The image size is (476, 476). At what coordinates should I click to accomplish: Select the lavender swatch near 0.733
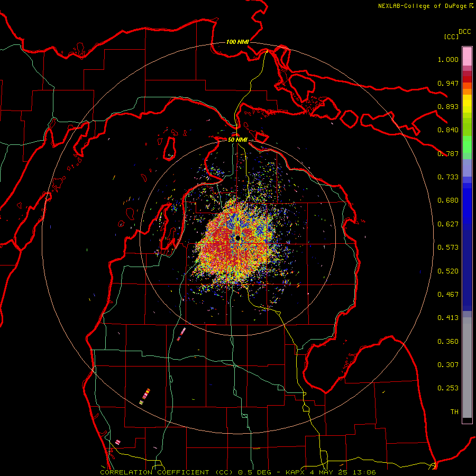pyautogui.click(x=467, y=168)
